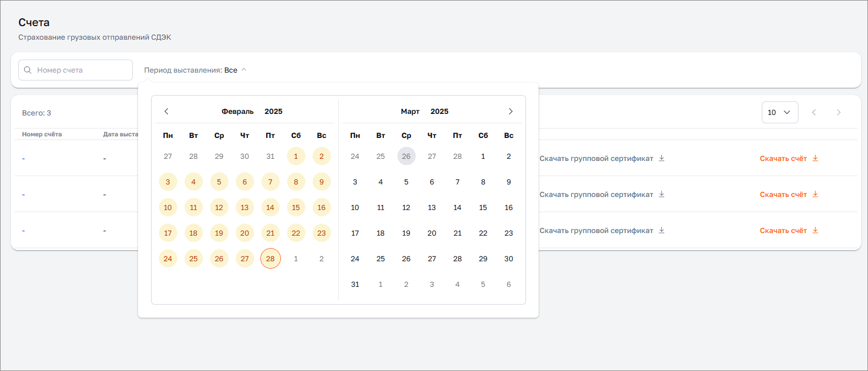Image resolution: width=868 pixels, height=371 pixels.
Task: Click second 'Скачать счёт' link
Action: [x=783, y=194]
